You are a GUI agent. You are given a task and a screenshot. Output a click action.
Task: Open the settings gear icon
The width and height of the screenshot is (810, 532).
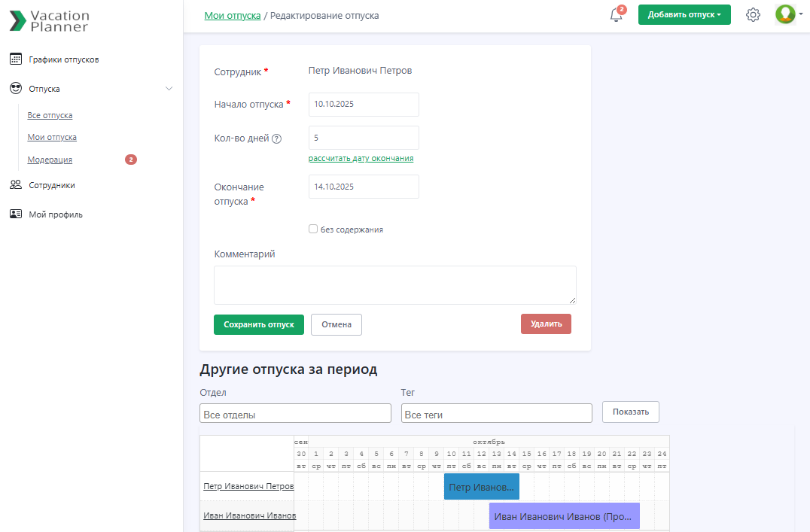[x=753, y=15]
